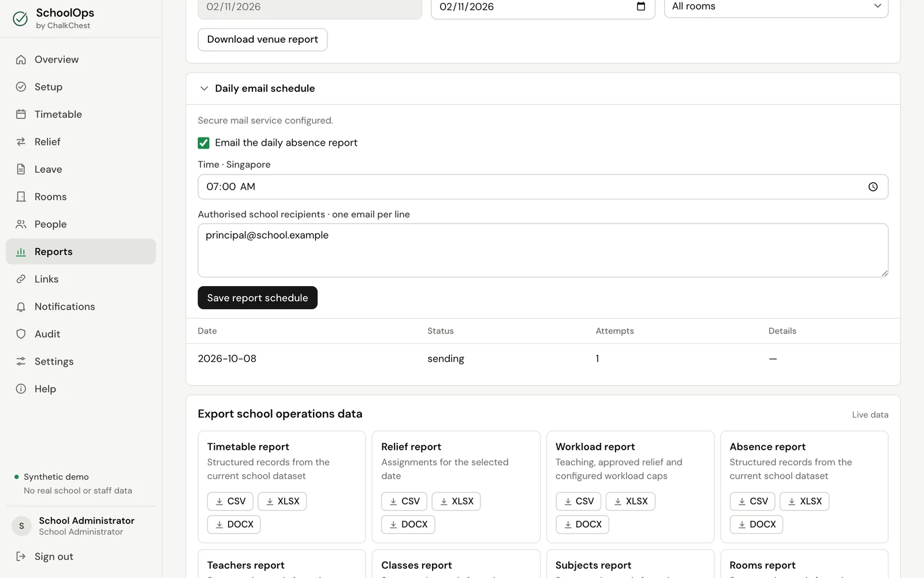Viewport: 924px width, 578px height.
Task: Click the Live data label
Action: [x=870, y=414]
